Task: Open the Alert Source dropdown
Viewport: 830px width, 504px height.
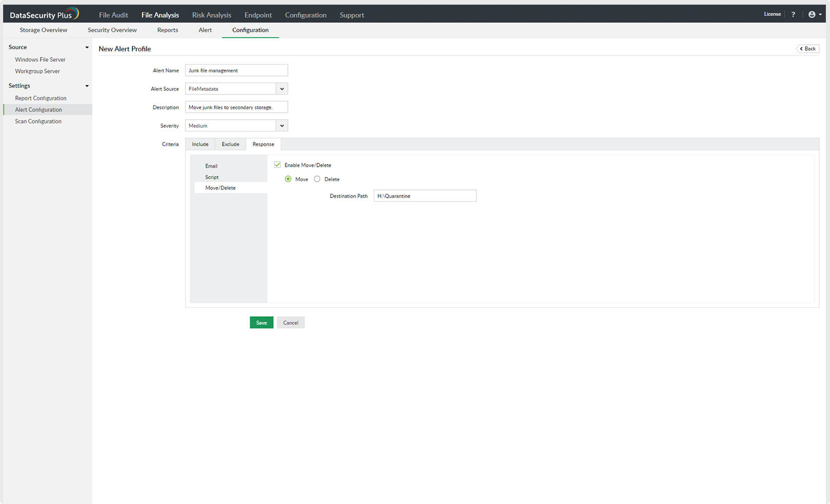Action: click(236, 89)
